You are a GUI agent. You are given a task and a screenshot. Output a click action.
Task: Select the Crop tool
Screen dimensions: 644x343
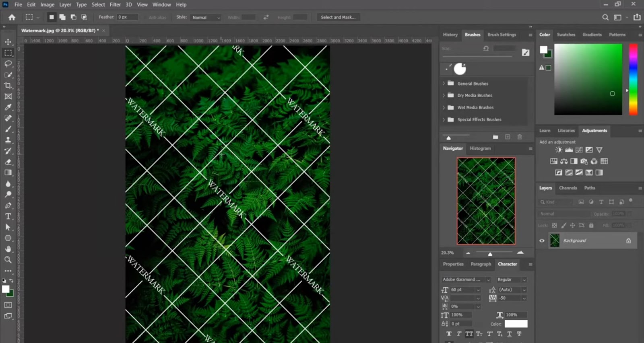8,85
